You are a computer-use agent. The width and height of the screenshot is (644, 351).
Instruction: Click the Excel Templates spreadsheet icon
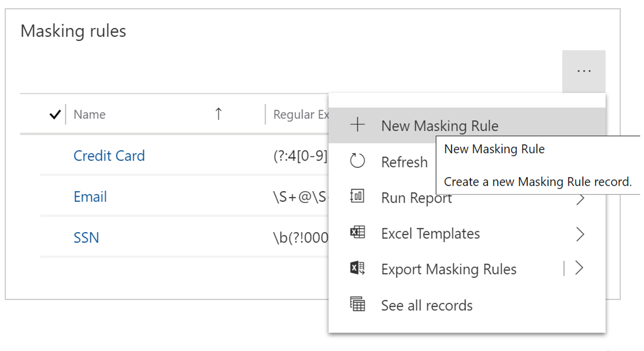[x=357, y=232]
